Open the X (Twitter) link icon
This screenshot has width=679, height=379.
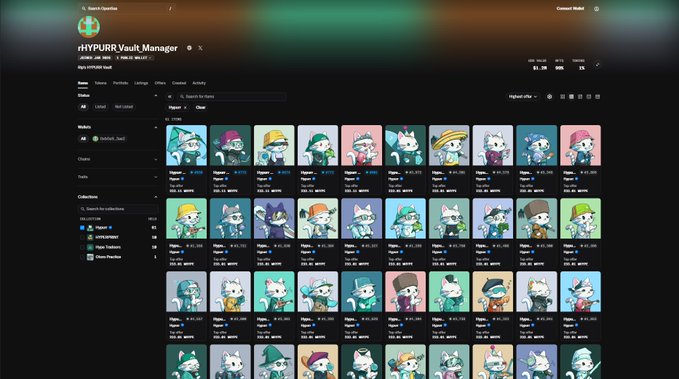200,48
